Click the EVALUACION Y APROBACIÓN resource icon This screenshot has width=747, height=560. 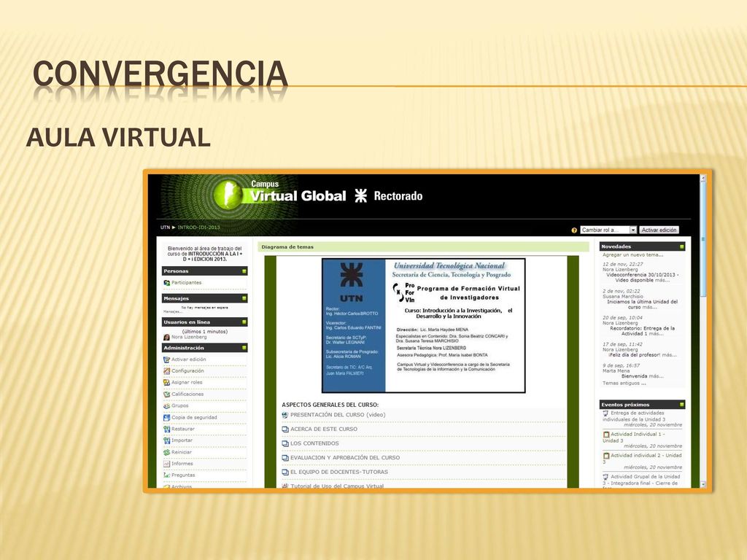(285, 458)
